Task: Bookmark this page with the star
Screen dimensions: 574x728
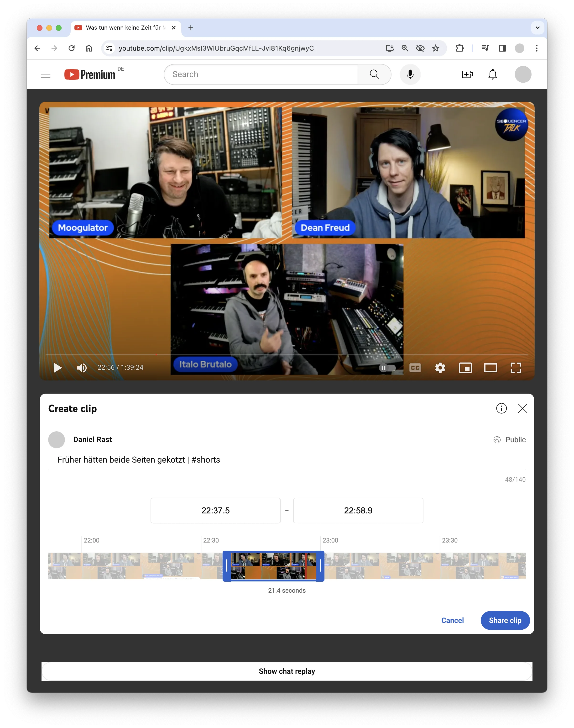Action: 436,48
